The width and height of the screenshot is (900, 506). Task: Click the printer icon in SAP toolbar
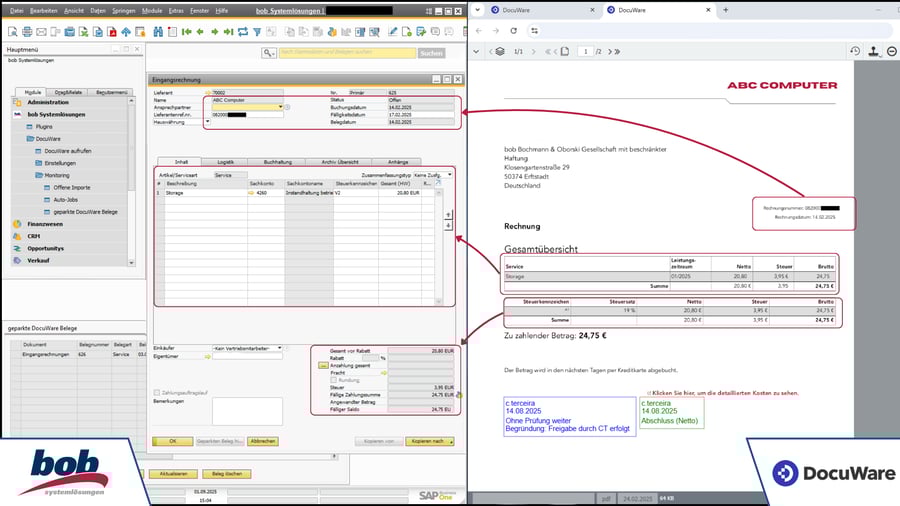click(27, 32)
